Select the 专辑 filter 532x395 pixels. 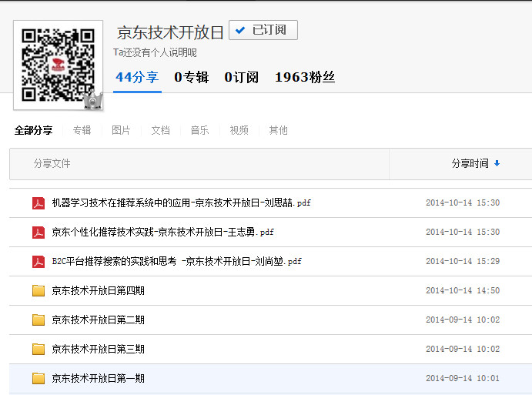(x=82, y=130)
